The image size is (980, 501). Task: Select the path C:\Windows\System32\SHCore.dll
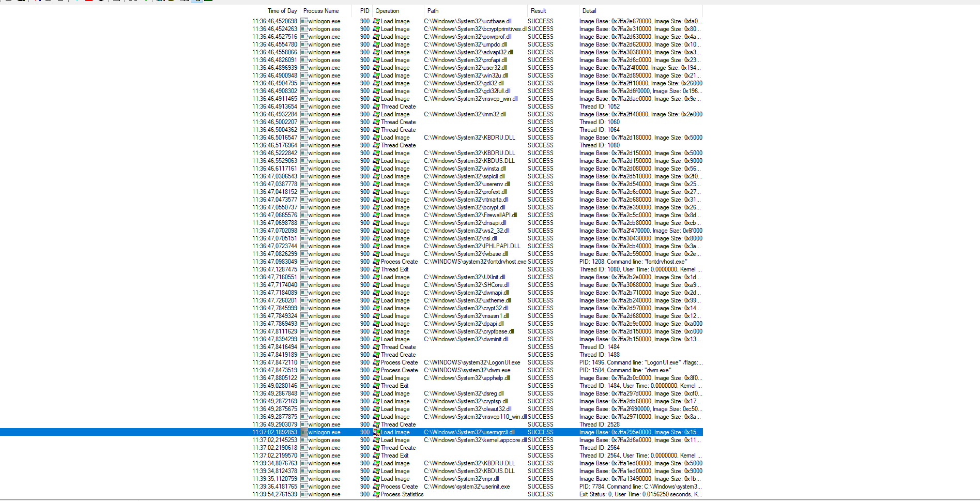[467, 285]
